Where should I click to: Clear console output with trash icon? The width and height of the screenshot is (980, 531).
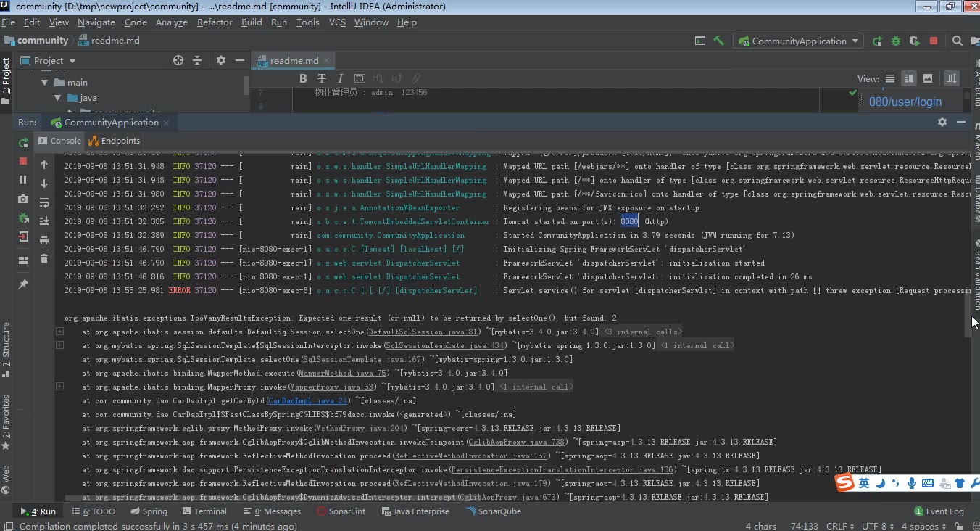(x=44, y=259)
